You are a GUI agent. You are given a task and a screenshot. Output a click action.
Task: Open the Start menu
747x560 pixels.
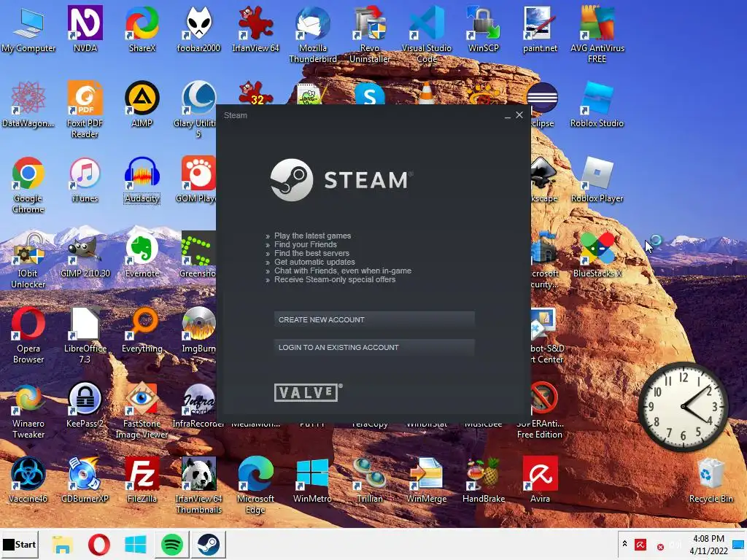(20, 544)
